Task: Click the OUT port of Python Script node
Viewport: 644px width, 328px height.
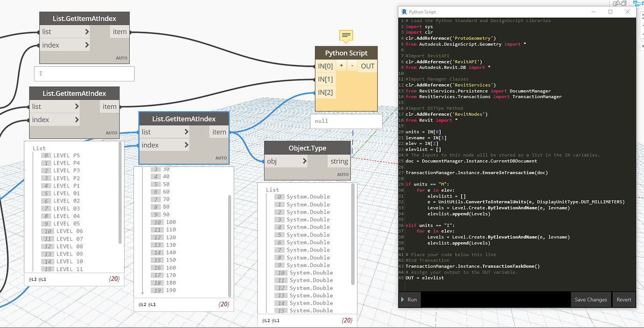Action: (368, 66)
